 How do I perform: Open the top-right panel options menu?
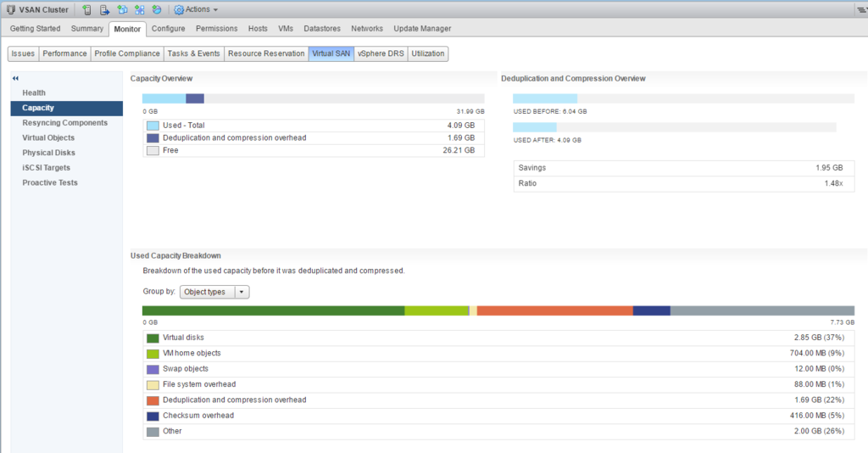[x=862, y=10]
